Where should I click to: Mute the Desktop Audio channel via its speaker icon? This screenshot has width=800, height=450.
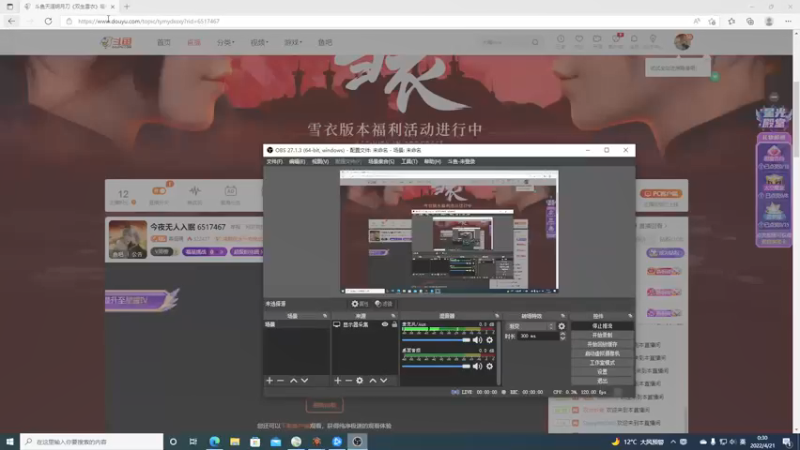pyautogui.click(x=477, y=366)
